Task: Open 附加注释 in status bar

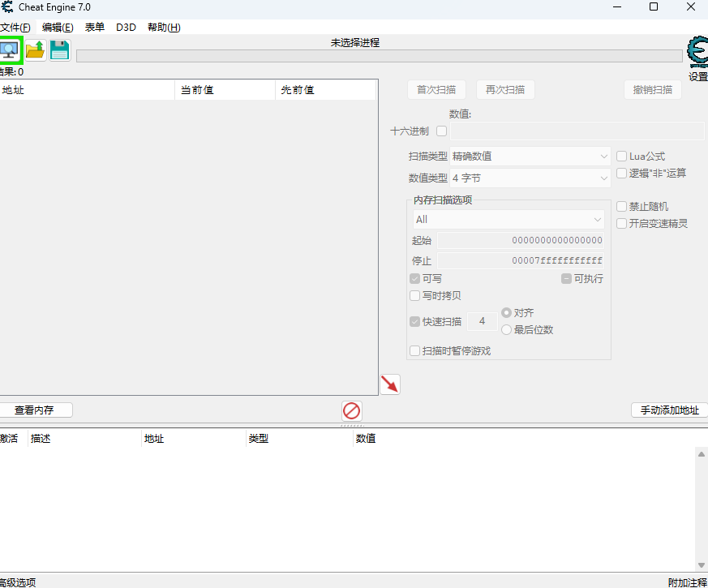Action: pyautogui.click(x=687, y=582)
